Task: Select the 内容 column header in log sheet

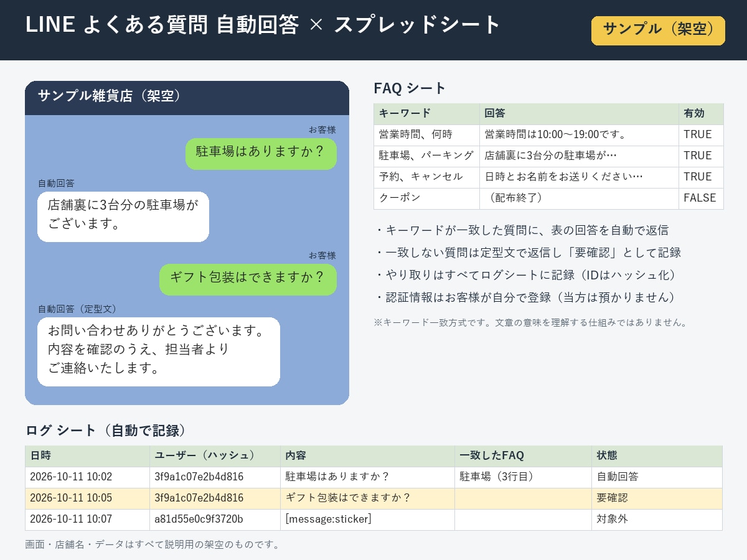Action: coord(367,456)
